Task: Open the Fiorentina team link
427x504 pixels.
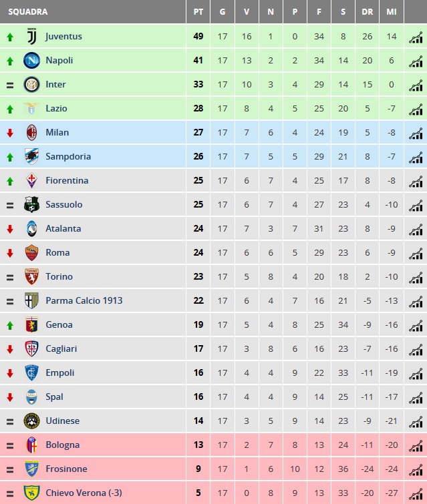Action: (67, 181)
